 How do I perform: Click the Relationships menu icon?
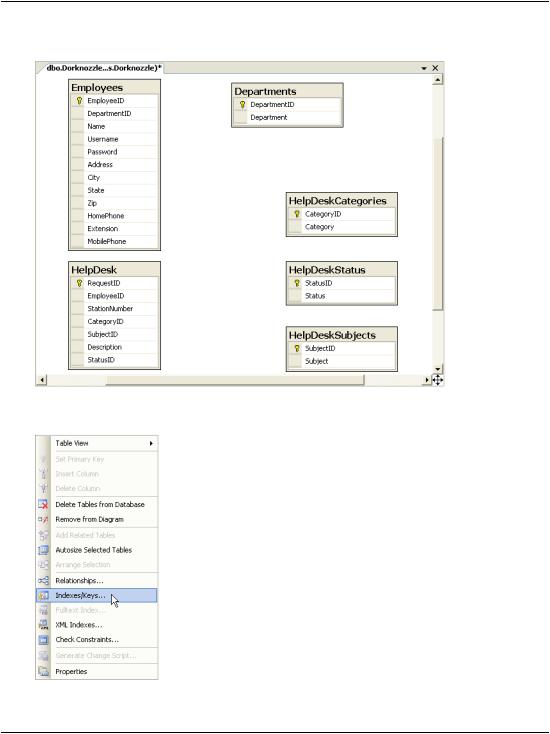tap(43, 581)
